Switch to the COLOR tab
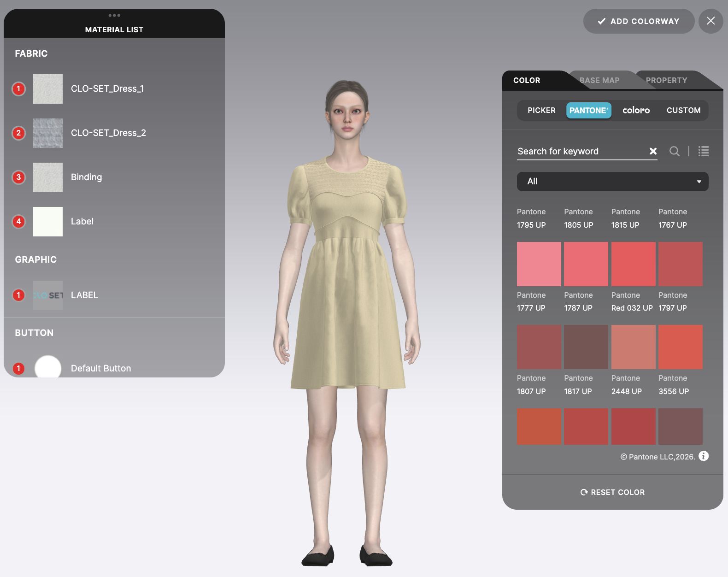 (527, 80)
